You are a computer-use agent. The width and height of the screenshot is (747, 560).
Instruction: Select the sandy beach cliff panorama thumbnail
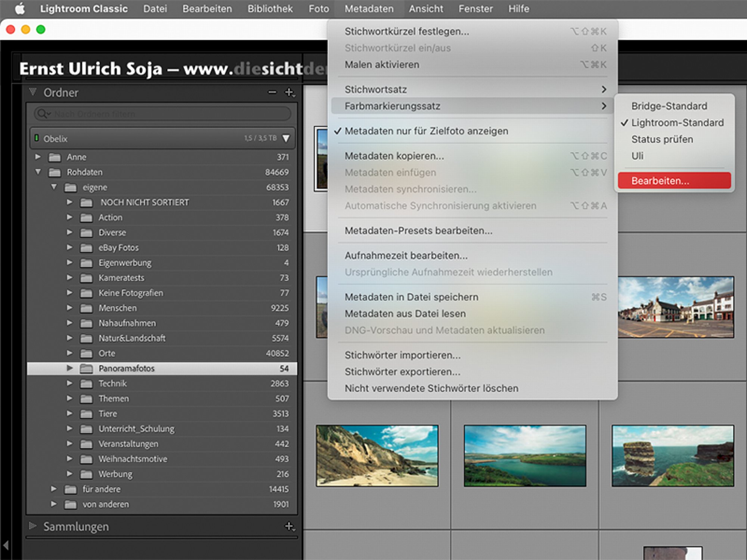[377, 455]
